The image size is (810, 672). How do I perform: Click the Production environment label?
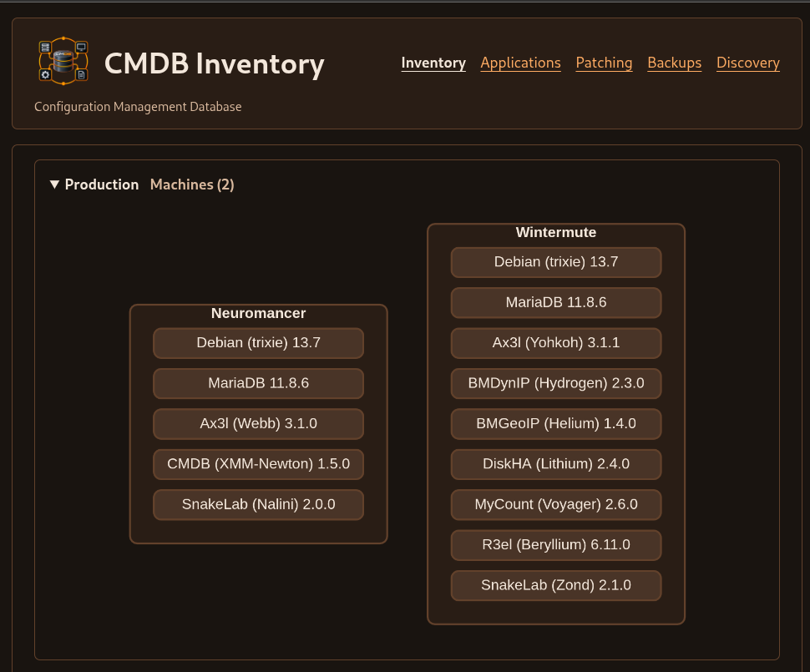coord(102,184)
